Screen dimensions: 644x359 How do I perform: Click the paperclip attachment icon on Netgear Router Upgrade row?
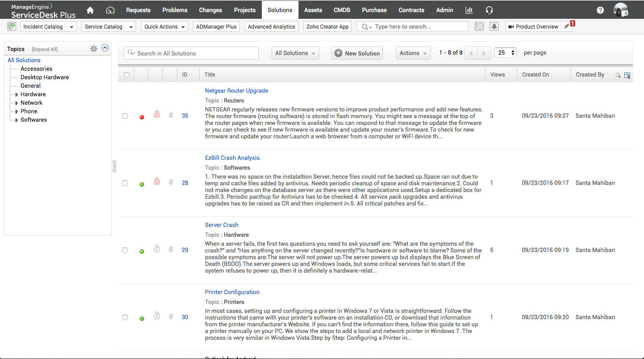click(x=171, y=115)
